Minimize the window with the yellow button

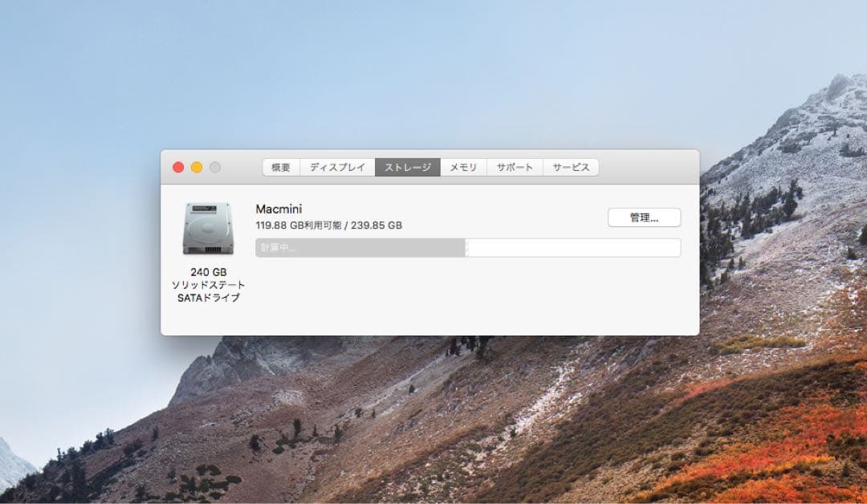tap(195, 167)
